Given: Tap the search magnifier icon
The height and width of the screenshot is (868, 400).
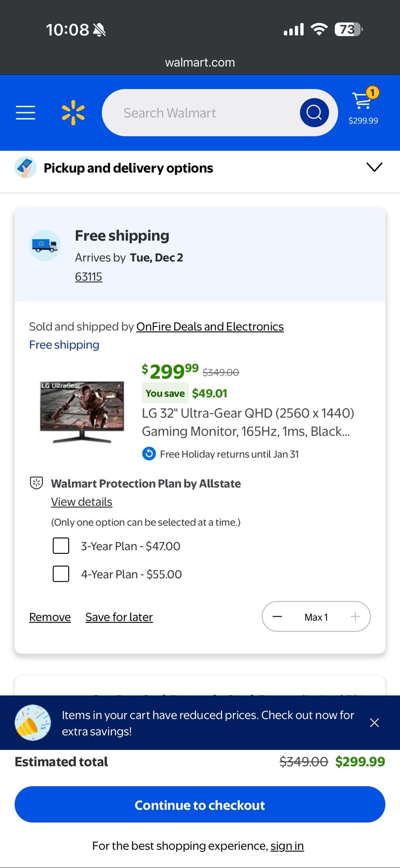Looking at the screenshot, I should [x=314, y=113].
